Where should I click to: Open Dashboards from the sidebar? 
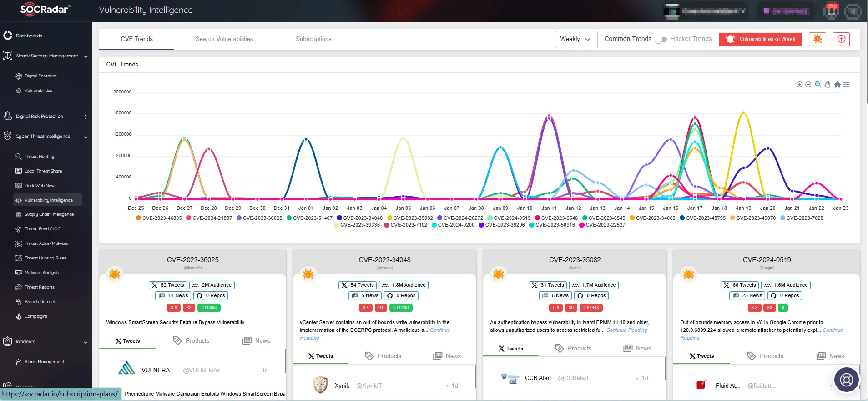(29, 36)
